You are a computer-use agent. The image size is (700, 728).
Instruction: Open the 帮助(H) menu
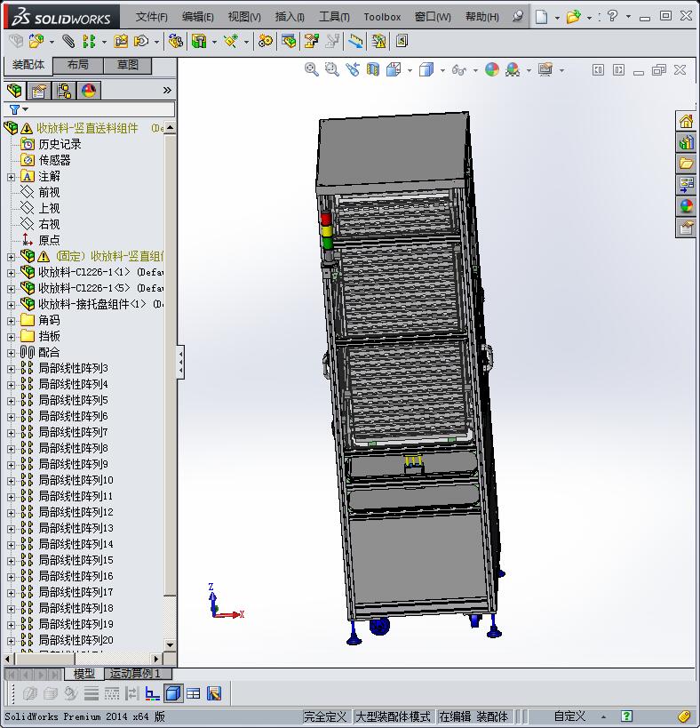point(482,17)
